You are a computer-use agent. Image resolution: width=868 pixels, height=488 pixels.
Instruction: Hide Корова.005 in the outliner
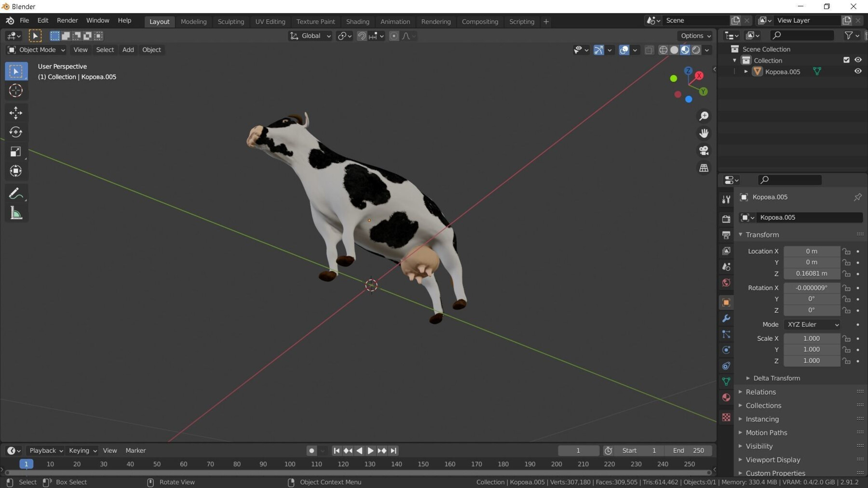click(x=858, y=71)
